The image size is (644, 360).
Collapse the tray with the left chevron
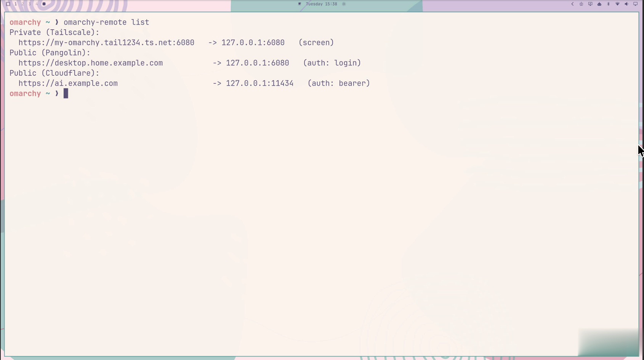[x=572, y=4]
